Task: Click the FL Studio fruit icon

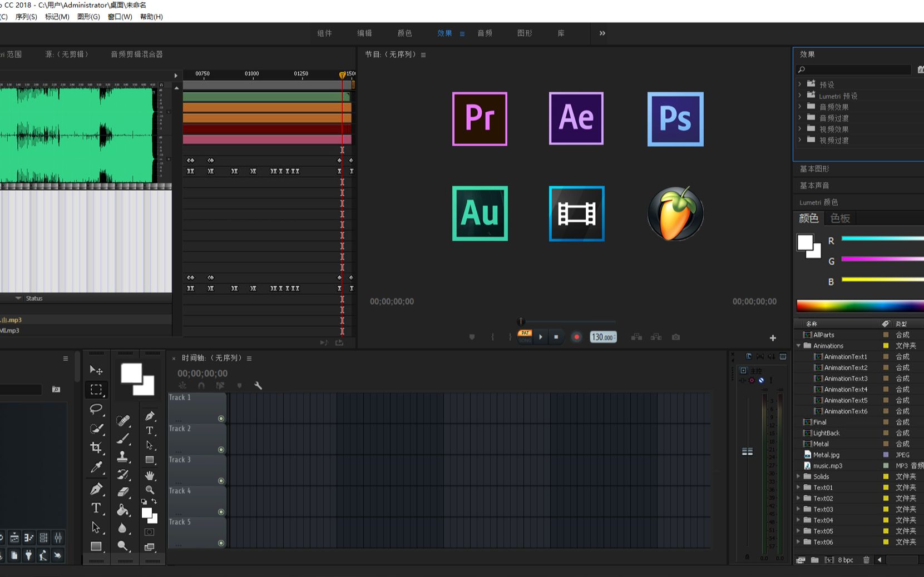Action: click(676, 213)
